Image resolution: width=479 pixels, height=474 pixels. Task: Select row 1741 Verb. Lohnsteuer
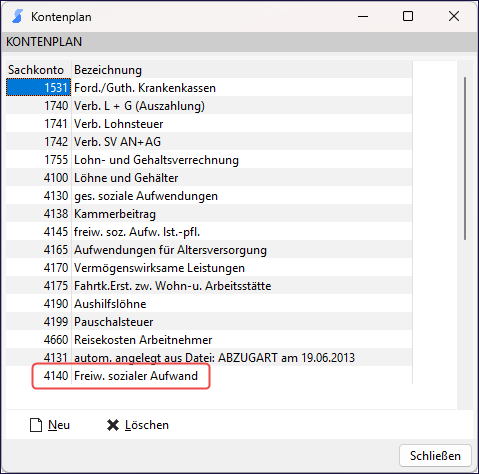[x=209, y=124]
